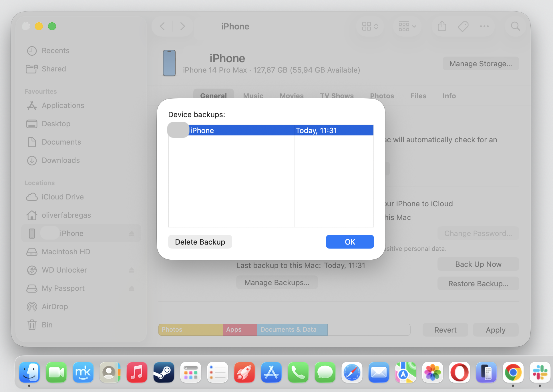This screenshot has height=392, width=553.
Task: Open Shared in the sidebar
Action: (x=81, y=69)
